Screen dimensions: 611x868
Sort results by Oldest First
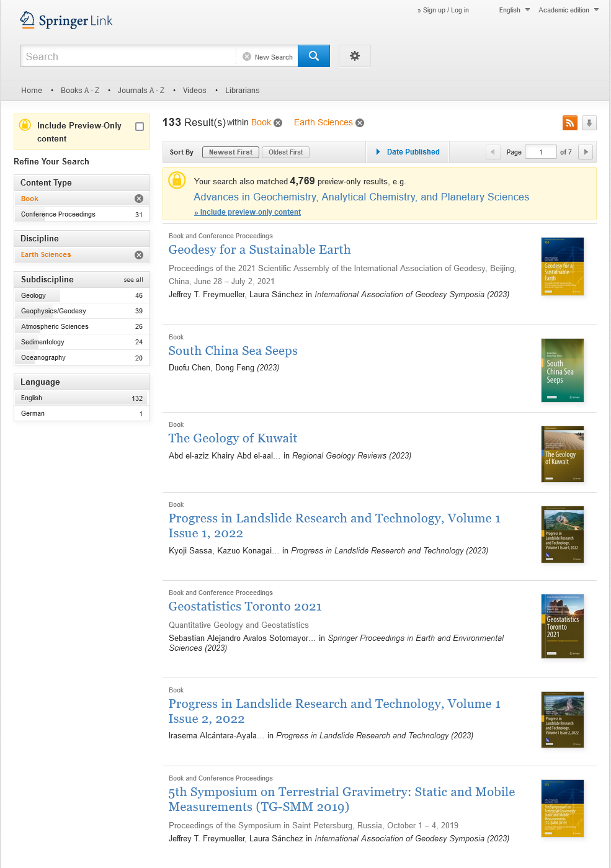click(285, 152)
